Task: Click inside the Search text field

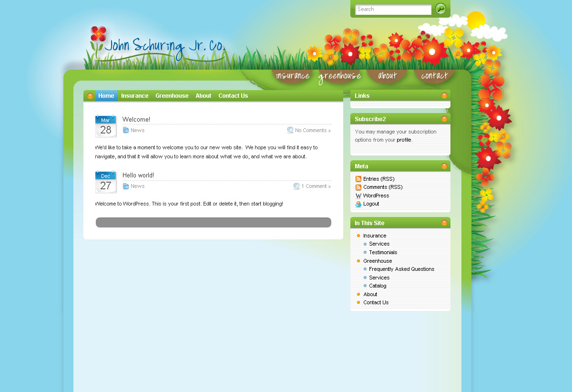Action: point(393,10)
